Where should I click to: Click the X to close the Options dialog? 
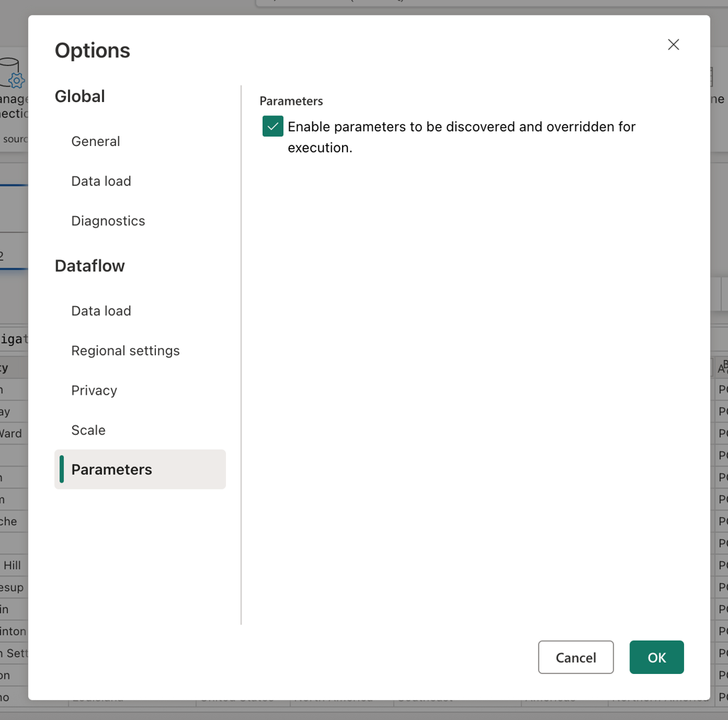click(x=673, y=44)
